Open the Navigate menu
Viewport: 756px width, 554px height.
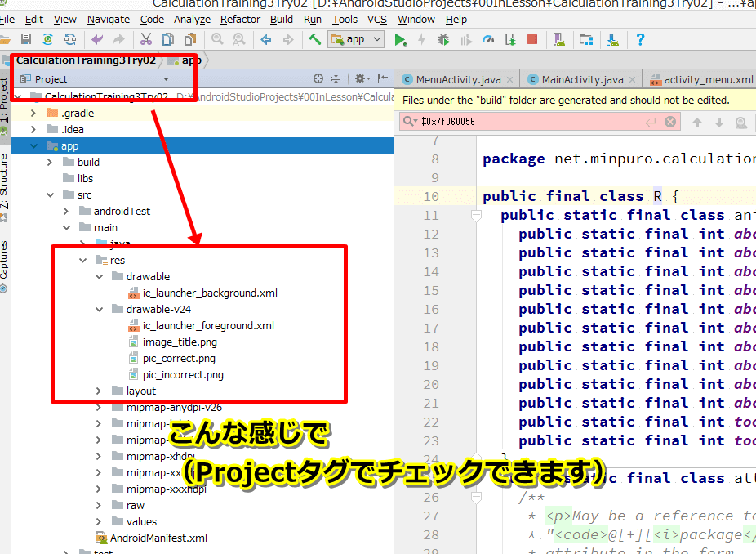[109, 20]
